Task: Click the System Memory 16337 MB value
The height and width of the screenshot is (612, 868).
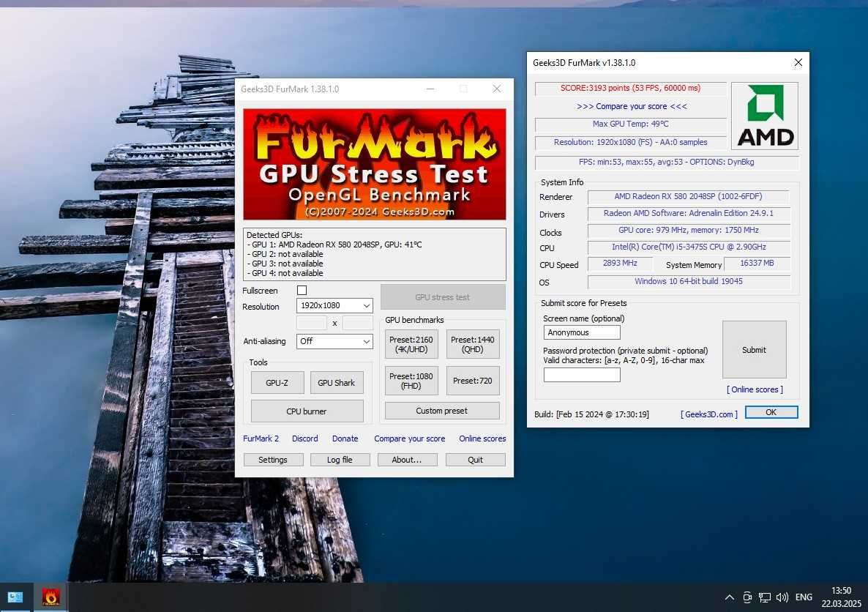Action: click(x=757, y=263)
